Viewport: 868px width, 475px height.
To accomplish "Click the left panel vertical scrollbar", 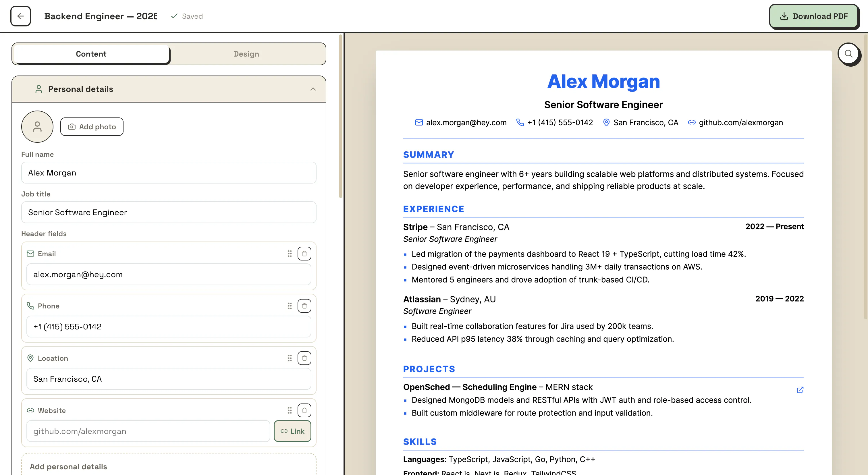I will tap(341, 116).
